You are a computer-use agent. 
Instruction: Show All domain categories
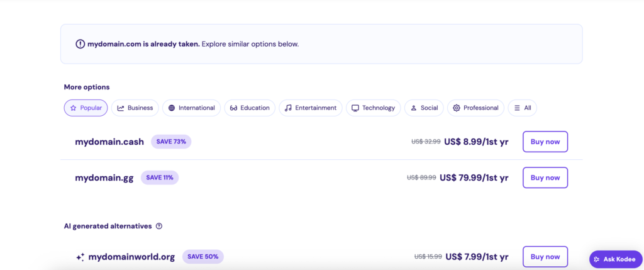(x=522, y=108)
